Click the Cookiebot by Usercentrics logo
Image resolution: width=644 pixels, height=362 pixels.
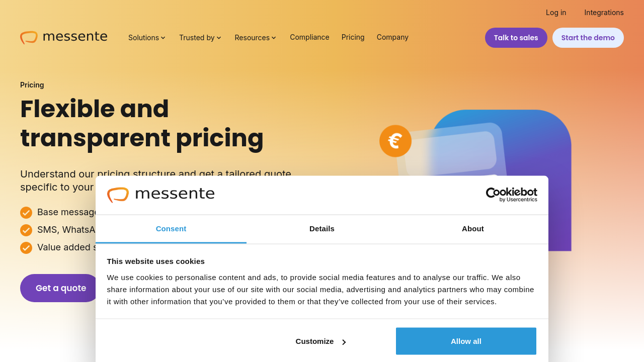point(511,195)
